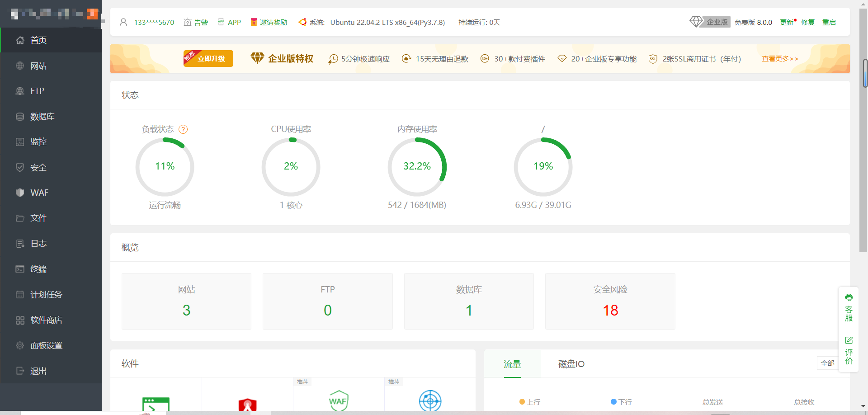Click the 立即升级 upgrade button
Image resolution: width=868 pixels, height=415 pixels.
click(208, 58)
